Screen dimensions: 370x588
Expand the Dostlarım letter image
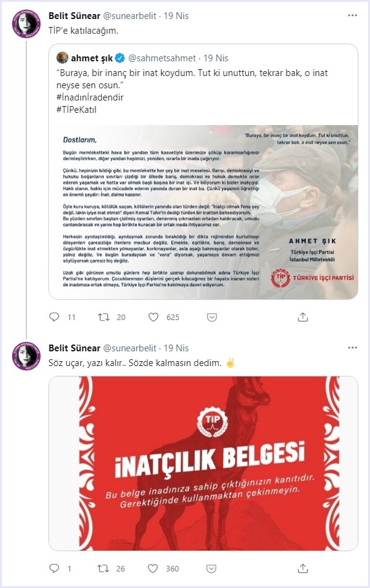coord(203,210)
